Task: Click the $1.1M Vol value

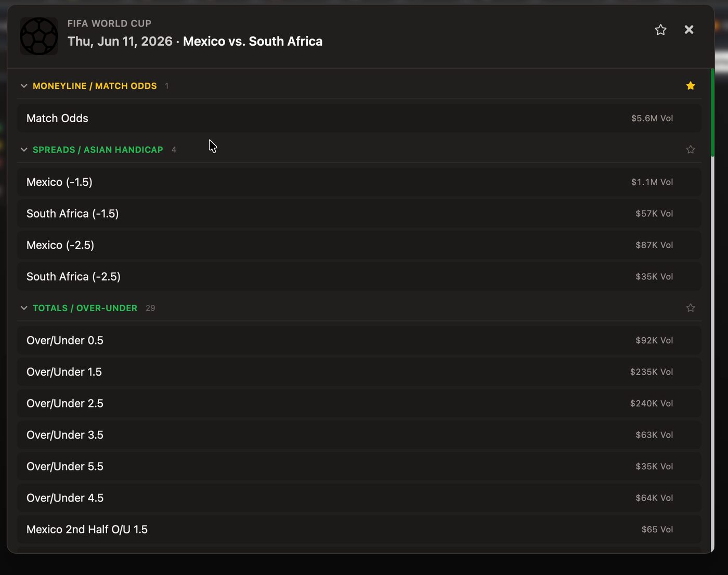Action: point(652,182)
